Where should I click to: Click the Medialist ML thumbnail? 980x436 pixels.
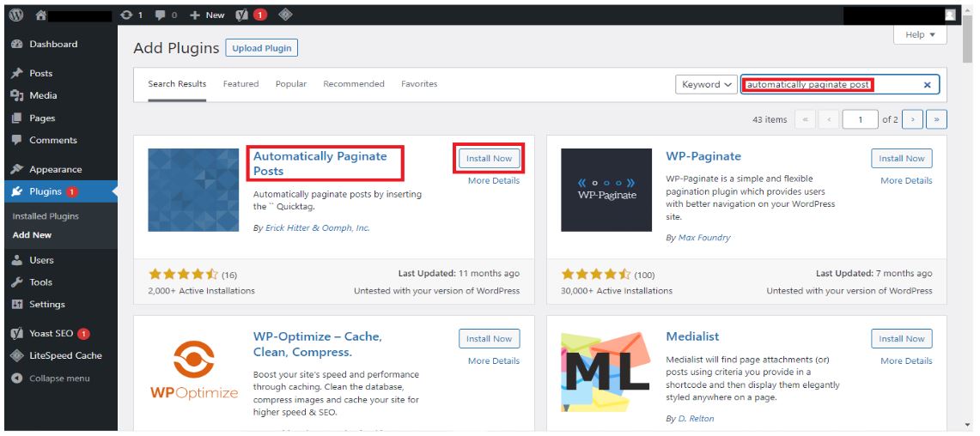point(606,370)
